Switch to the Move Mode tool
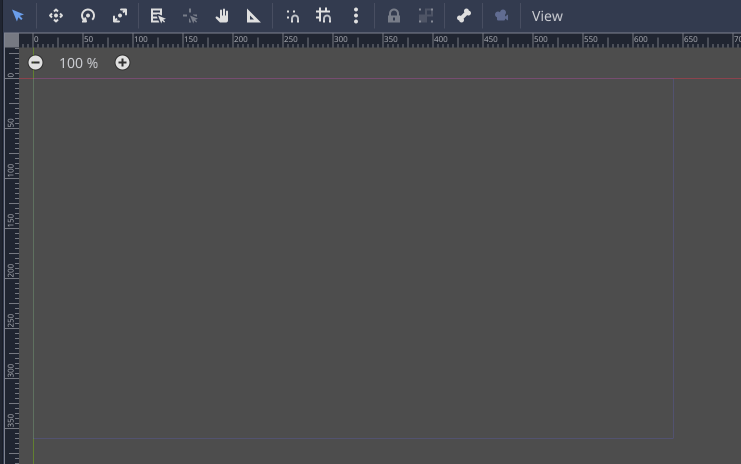The height and width of the screenshot is (464, 741). tap(56, 16)
